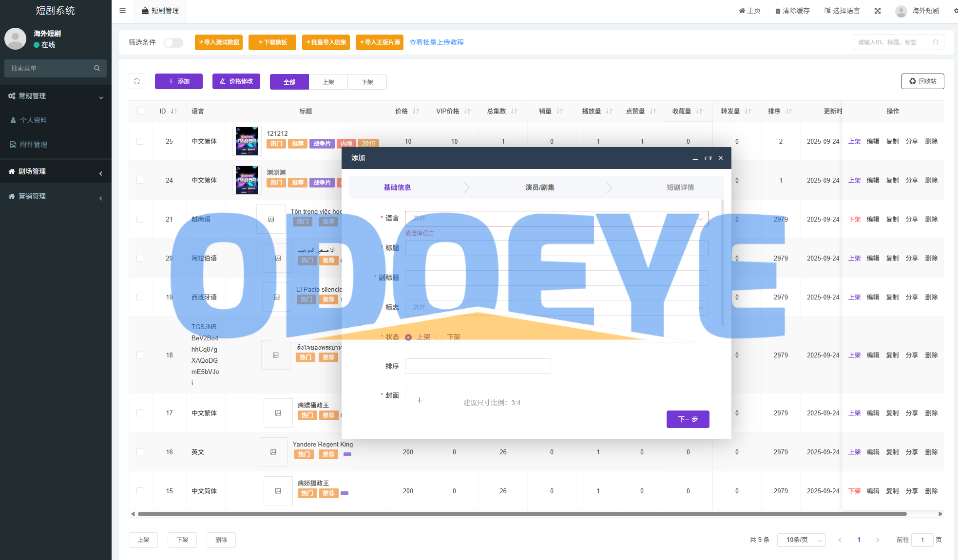Click the 下一步 next step button
This screenshot has width=958, height=560.
pos(688,419)
